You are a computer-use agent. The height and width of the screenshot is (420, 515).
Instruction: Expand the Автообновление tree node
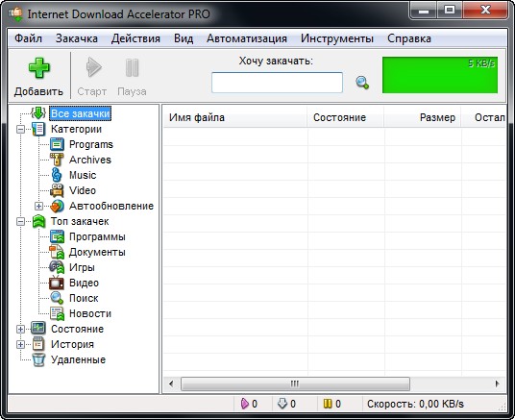(x=38, y=206)
